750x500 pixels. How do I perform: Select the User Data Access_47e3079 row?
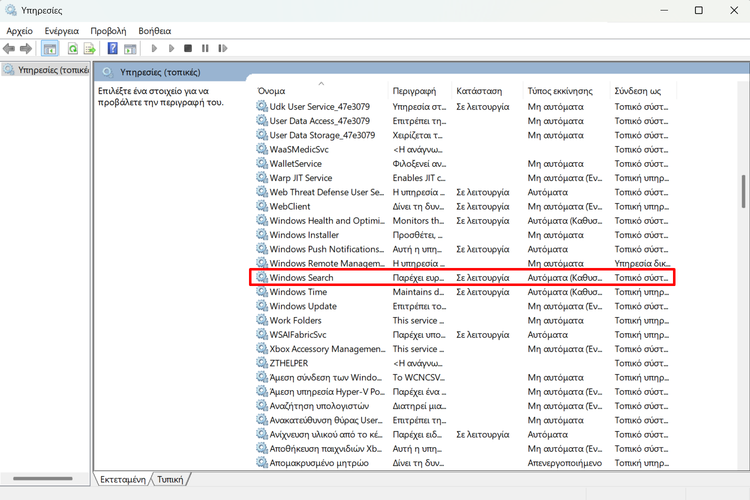tap(463, 121)
